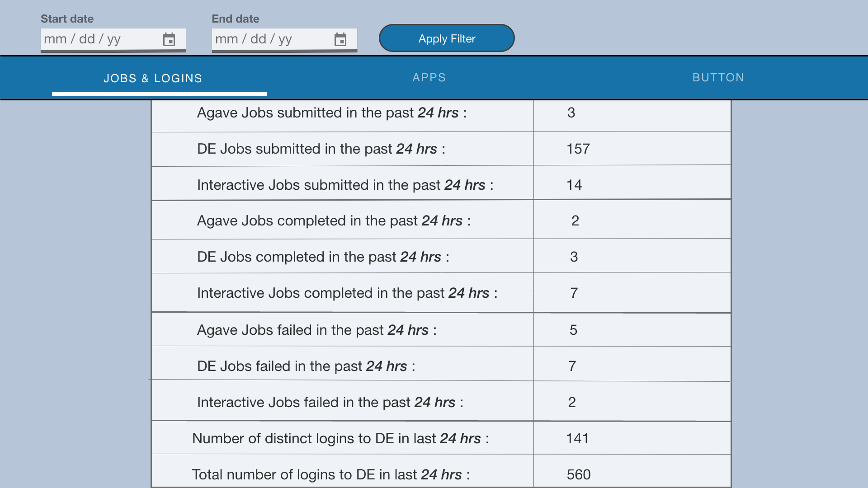Screen dimensions: 868x488
Task: Open the Start date calendar picker icon
Action: click(169, 40)
